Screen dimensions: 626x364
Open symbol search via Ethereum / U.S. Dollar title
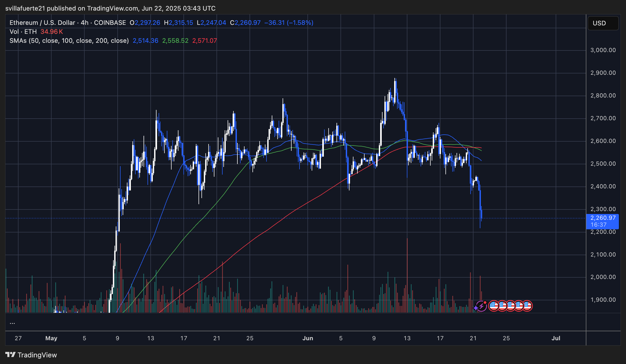[x=41, y=23]
